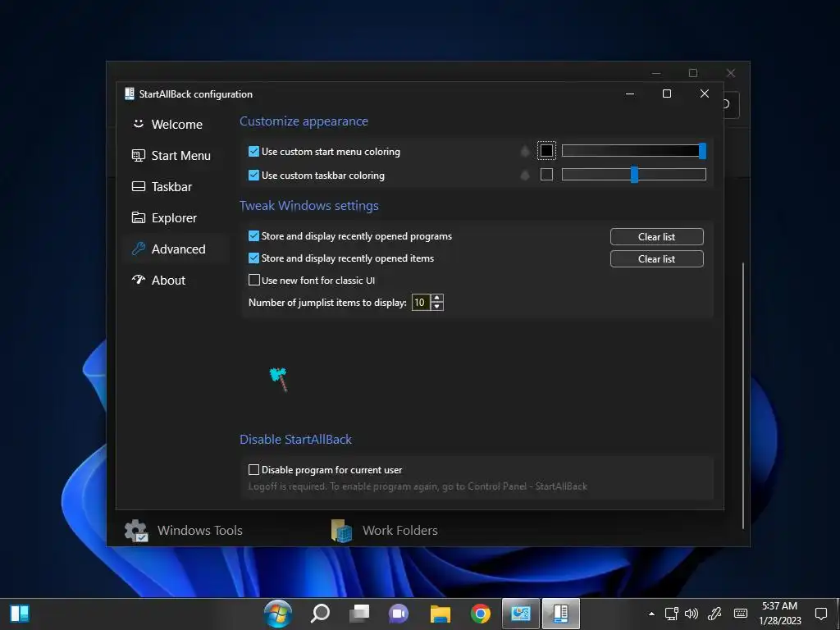Click the taskbar coloring droplet icon
This screenshot has height=630, width=840.
(525, 176)
